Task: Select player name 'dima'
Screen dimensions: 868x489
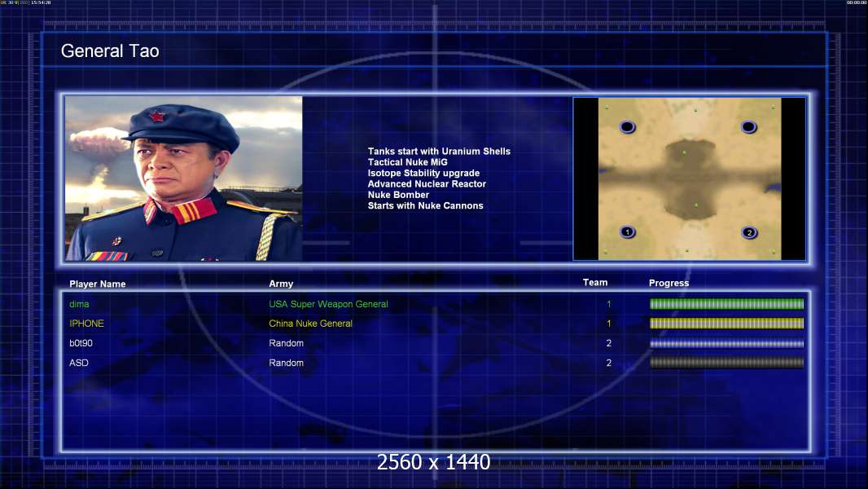Action: point(79,304)
